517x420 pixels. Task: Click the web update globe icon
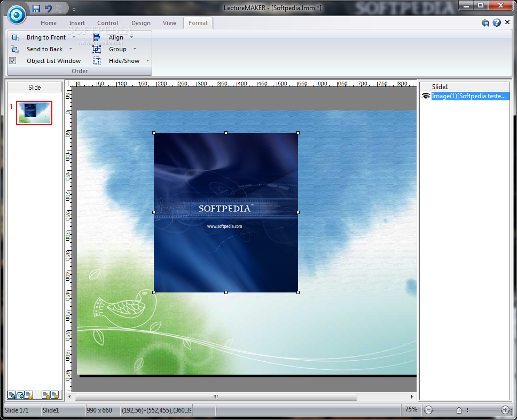point(485,23)
